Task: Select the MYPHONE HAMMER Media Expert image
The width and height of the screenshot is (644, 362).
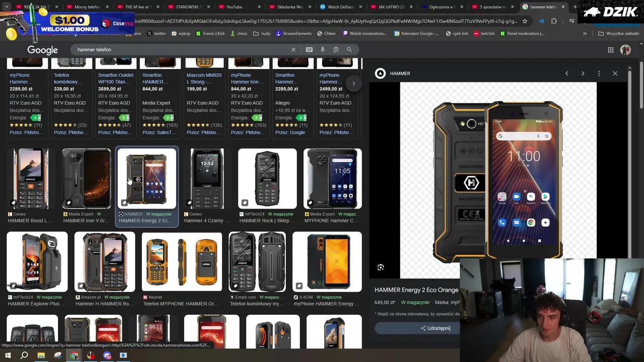Action: point(333,178)
